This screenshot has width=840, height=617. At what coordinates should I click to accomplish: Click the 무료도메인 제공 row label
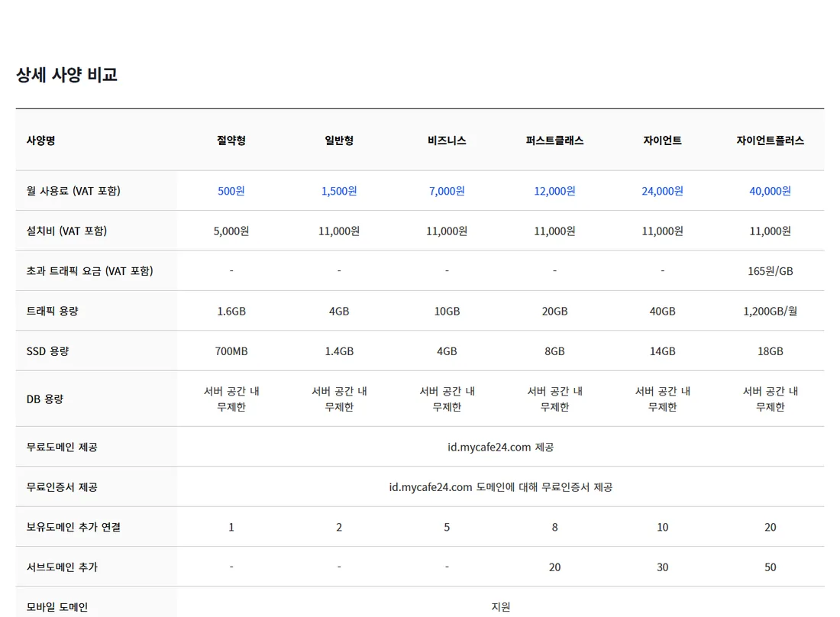62,447
